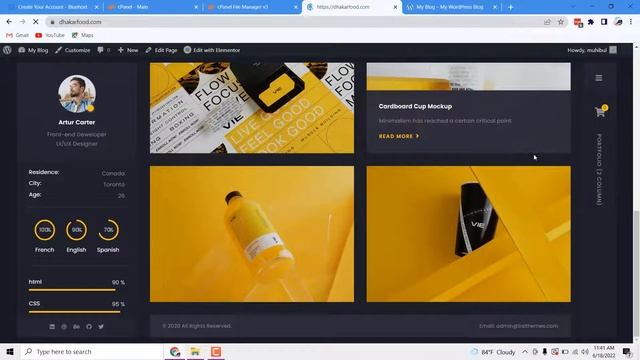Open the Chrome three-dot menu

631,22
